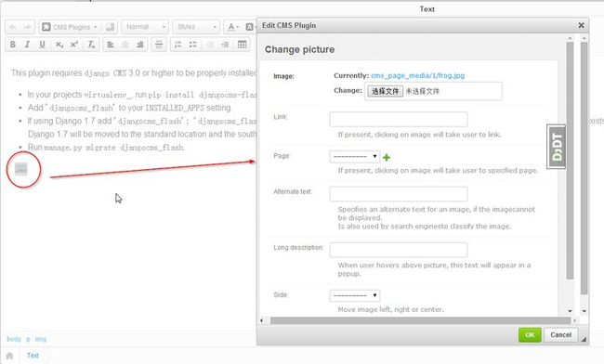Open the Normal paragraph format dropdown
Viewport: 604px width, 364px height.
coord(145,27)
